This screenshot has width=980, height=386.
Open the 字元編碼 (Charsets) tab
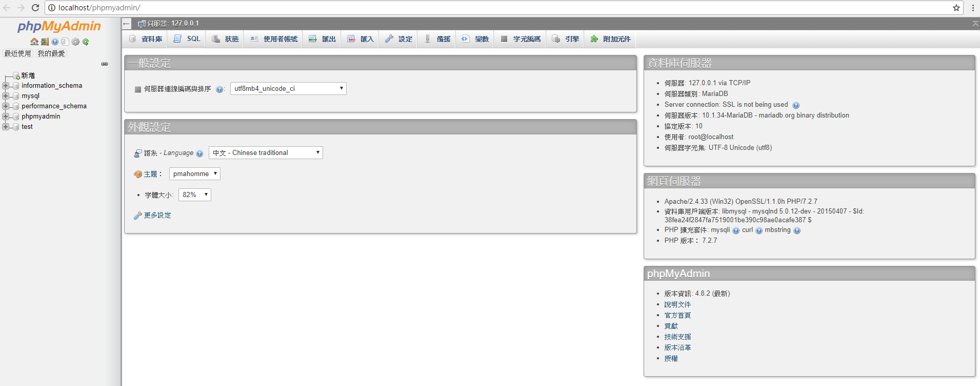pyautogui.click(x=520, y=39)
